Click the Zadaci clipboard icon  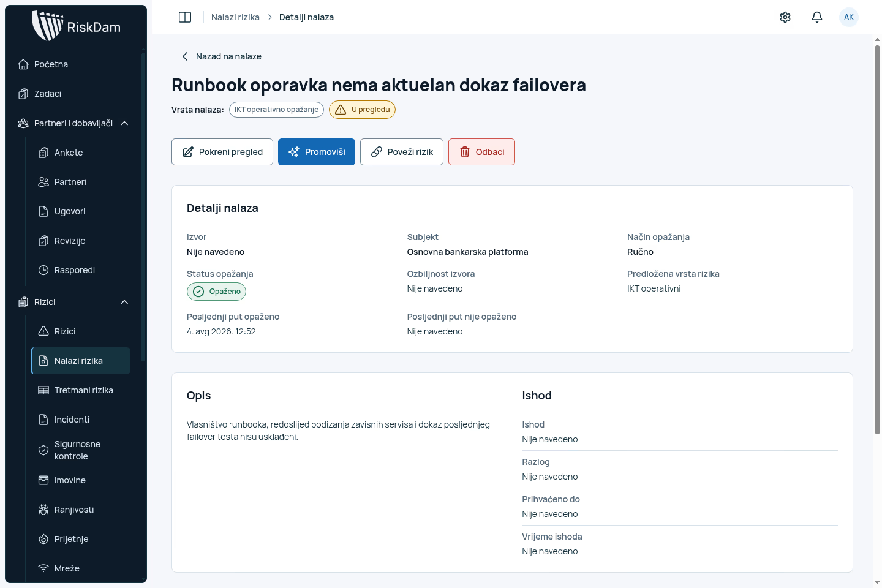[x=23, y=94]
